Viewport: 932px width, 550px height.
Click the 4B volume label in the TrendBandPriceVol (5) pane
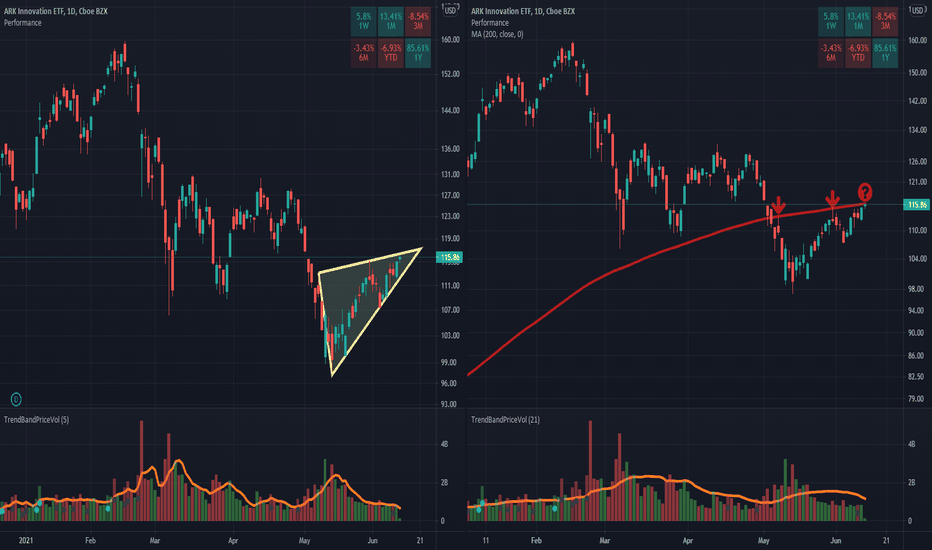pyautogui.click(x=444, y=444)
